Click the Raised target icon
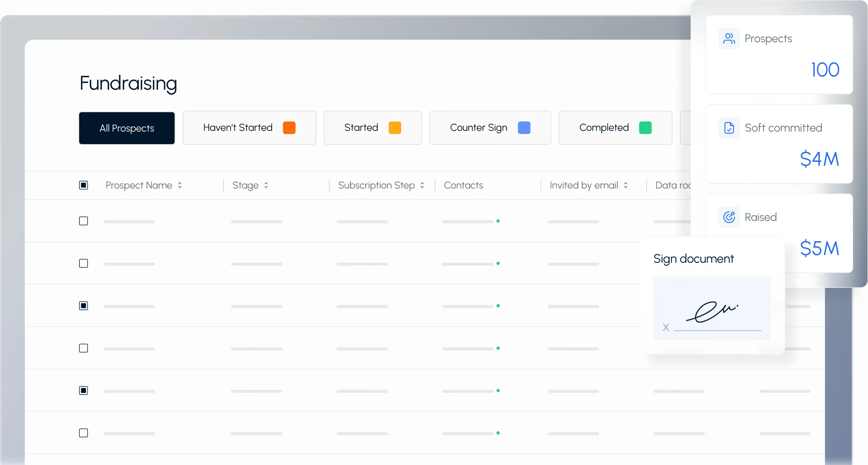The width and height of the screenshot is (868, 465). (x=729, y=217)
